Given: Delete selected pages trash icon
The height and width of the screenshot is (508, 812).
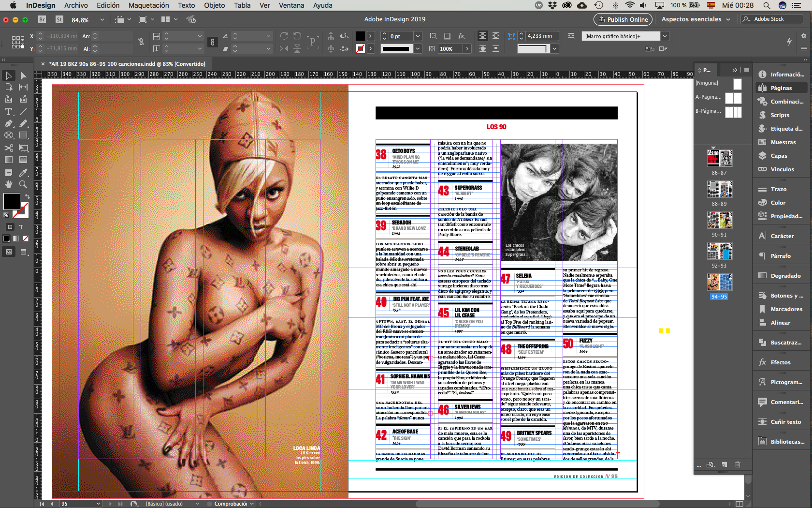Looking at the screenshot, I should 738,464.
